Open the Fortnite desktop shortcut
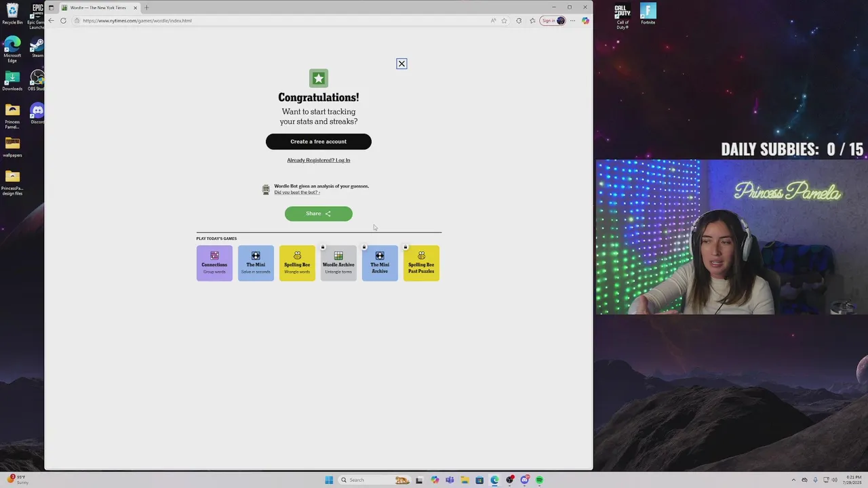The width and height of the screenshot is (868, 488). click(648, 14)
